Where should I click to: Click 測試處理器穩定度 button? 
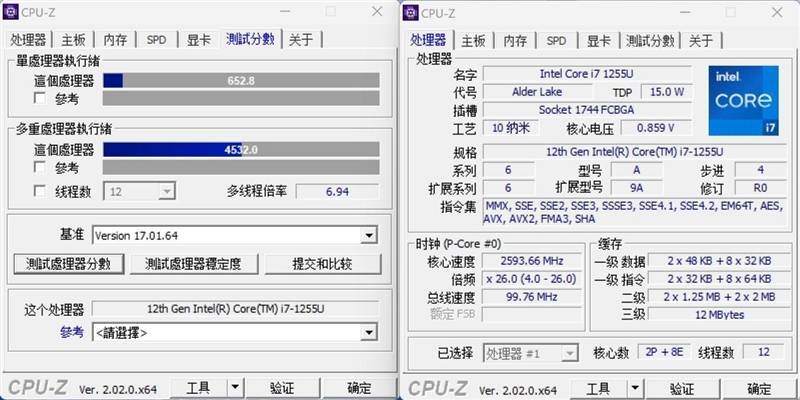(193, 264)
